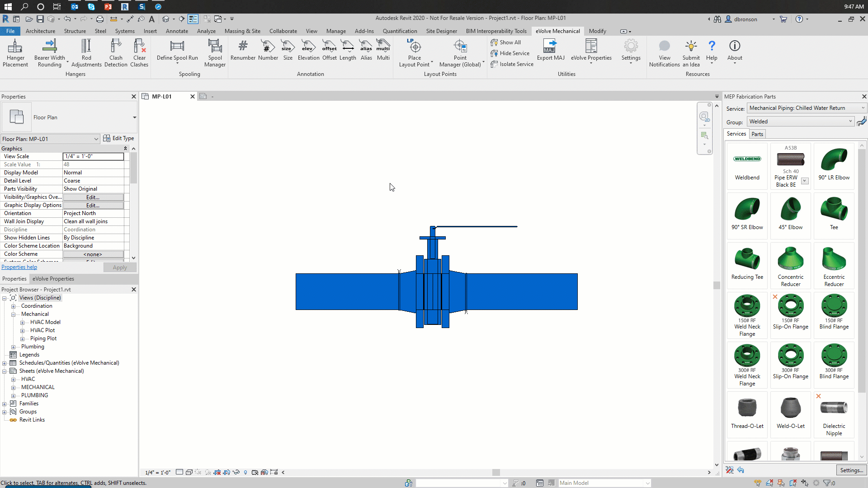The image size is (868, 488).
Task: Click Submit an Idea
Action: tap(691, 53)
